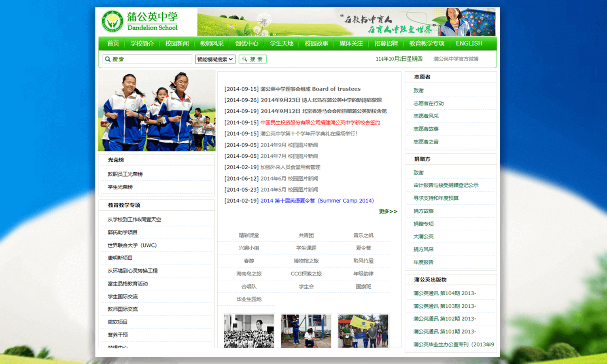607x364 pixels.
Task: Open 世界联合大学 (UWC) link
Action: click(132, 245)
